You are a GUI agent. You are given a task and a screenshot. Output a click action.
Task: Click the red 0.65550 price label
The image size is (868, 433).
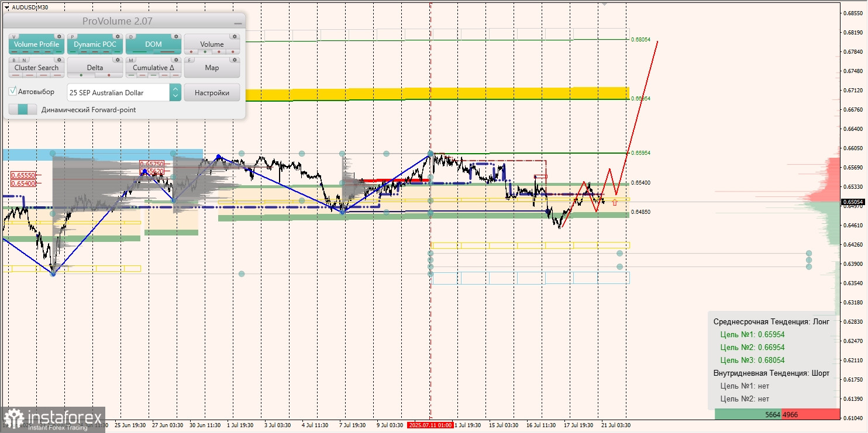click(23, 175)
